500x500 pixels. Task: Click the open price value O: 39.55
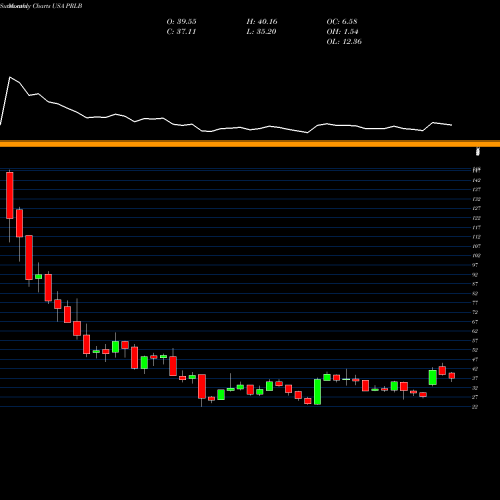click(181, 22)
